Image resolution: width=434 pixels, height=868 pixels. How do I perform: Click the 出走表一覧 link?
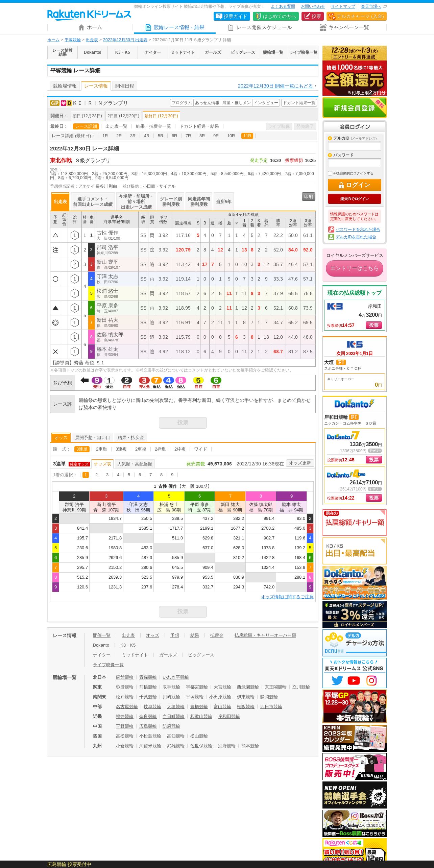116,126
